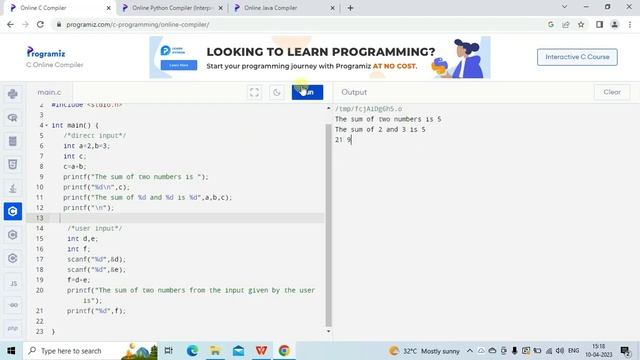Open the C# compiler sidebar icon
Screen dimensions: 640x360
(13, 258)
